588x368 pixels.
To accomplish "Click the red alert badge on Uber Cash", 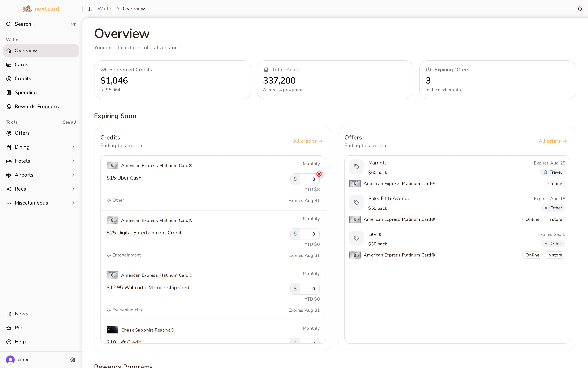I will (319, 174).
